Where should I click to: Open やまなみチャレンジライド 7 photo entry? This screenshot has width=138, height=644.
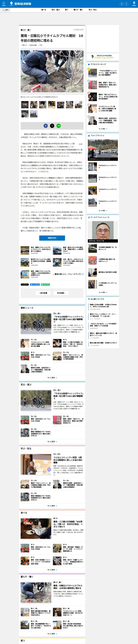pos(103,191)
